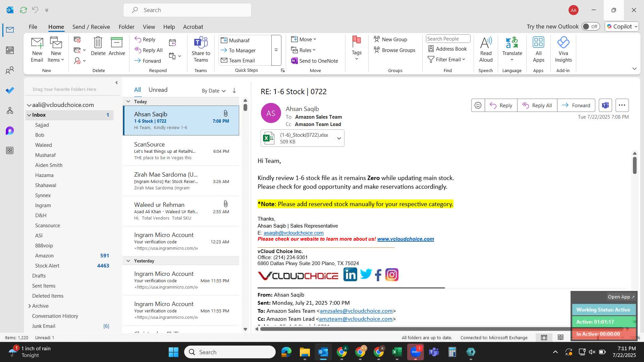Open People view in left sidebar
The width and height of the screenshot is (644, 362).
coord(10,70)
